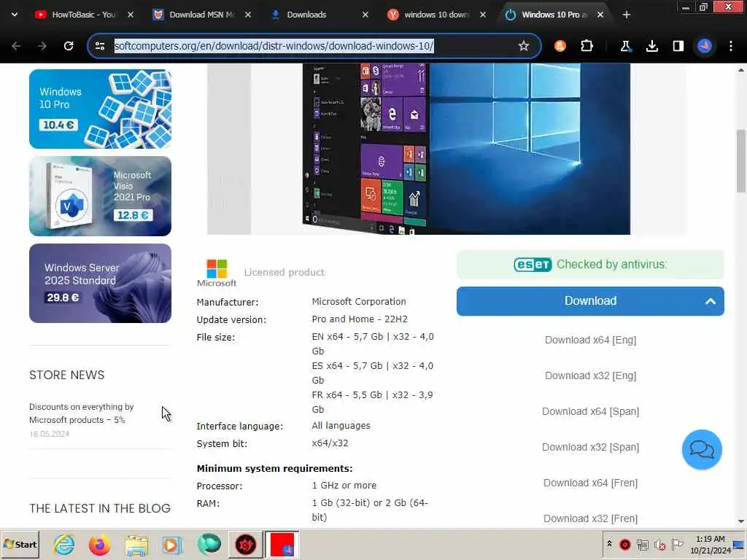Open tab search chevron at top left

(x=15, y=15)
